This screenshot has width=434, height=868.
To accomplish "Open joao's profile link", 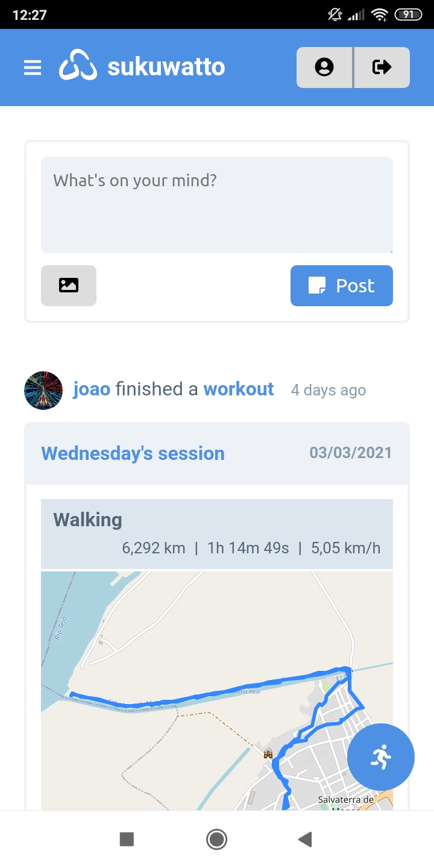I will pos(92,389).
